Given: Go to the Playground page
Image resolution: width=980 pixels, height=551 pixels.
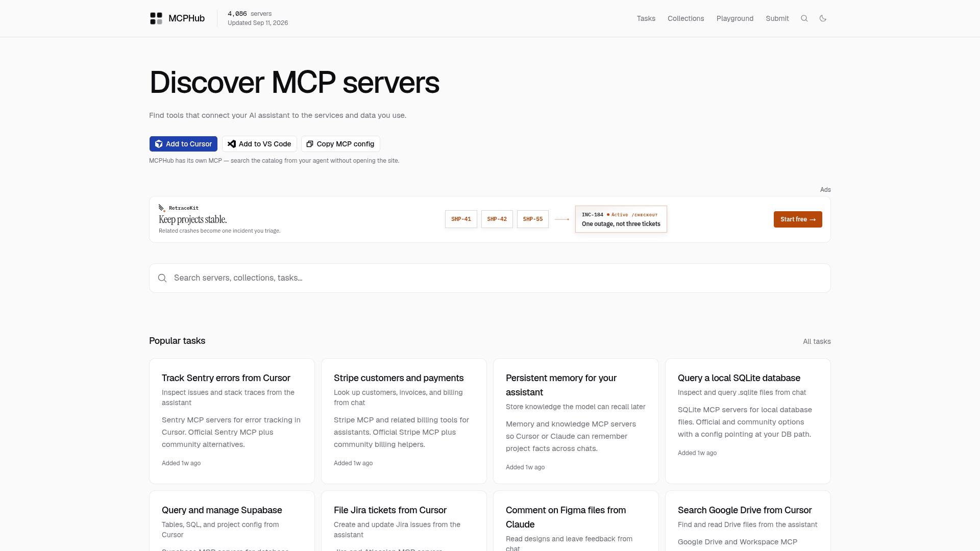Looking at the screenshot, I should coord(734,18).
